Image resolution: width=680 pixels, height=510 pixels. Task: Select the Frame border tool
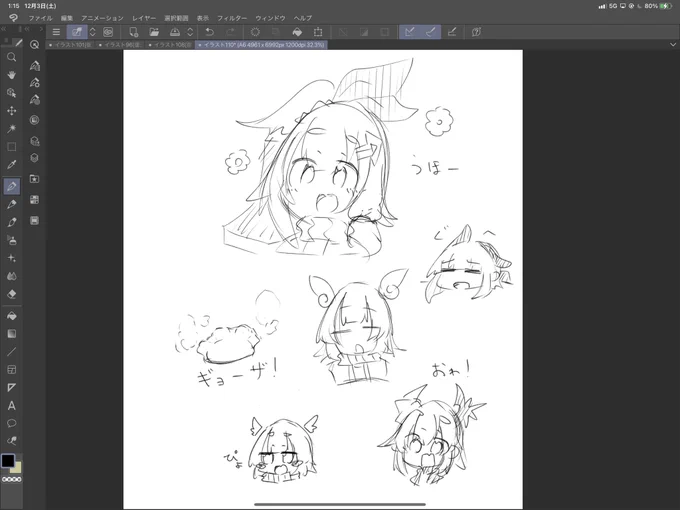12,369
